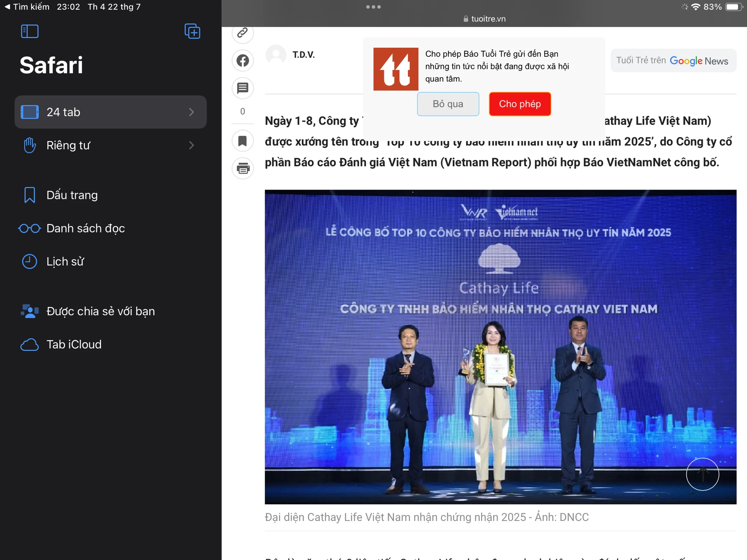Expand the Riêng tư chevron
Image resolution: width=747 pixels, height=560 pixels.
point(191,145)
